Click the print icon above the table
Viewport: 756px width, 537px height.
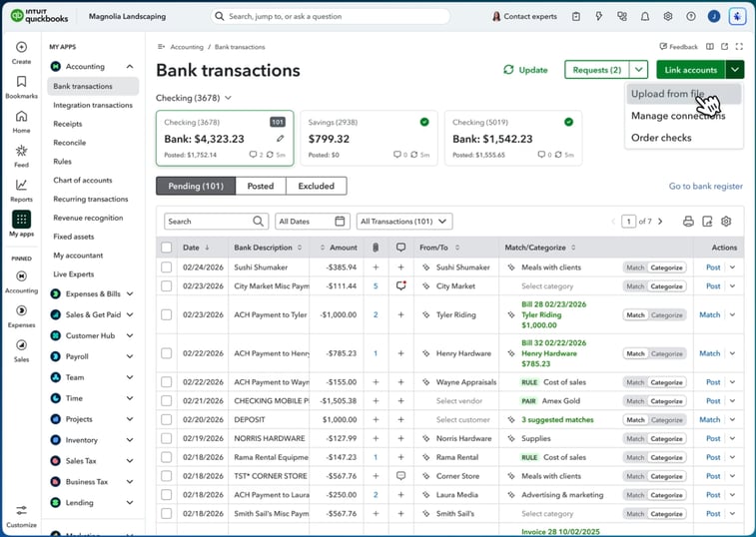pos(688,222)
